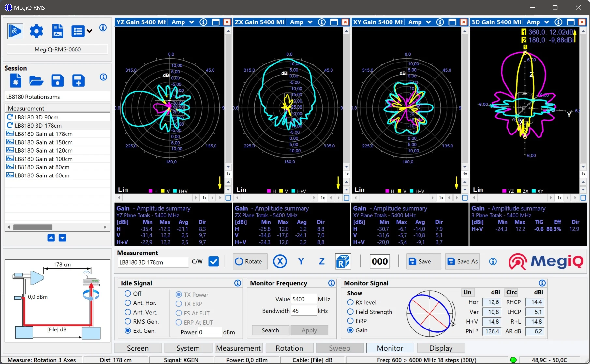Switch to the Rotation tab
590x364 pixels.
(289, 348)
